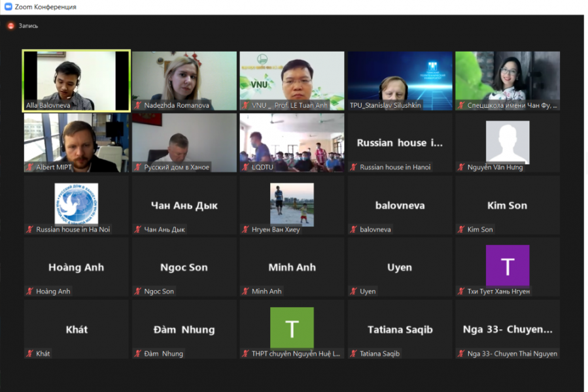Select the purple T avatar tile
Image resolution: width=588 pixels, height=392 pixels.
pos(507,265)
